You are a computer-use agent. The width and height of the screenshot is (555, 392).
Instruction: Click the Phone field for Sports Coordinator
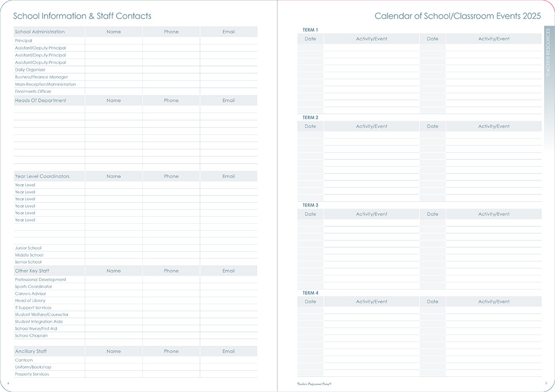click(171, 286)
